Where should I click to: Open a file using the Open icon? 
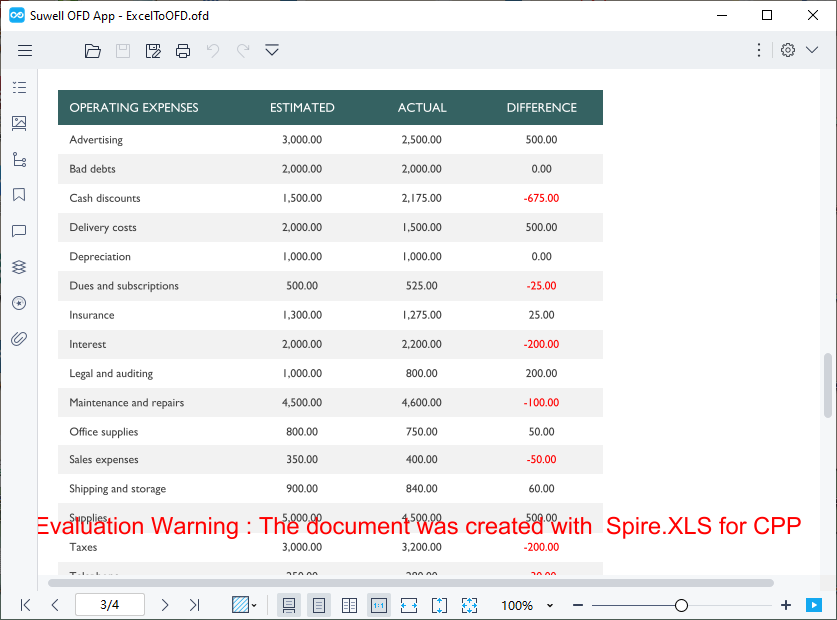93,50
